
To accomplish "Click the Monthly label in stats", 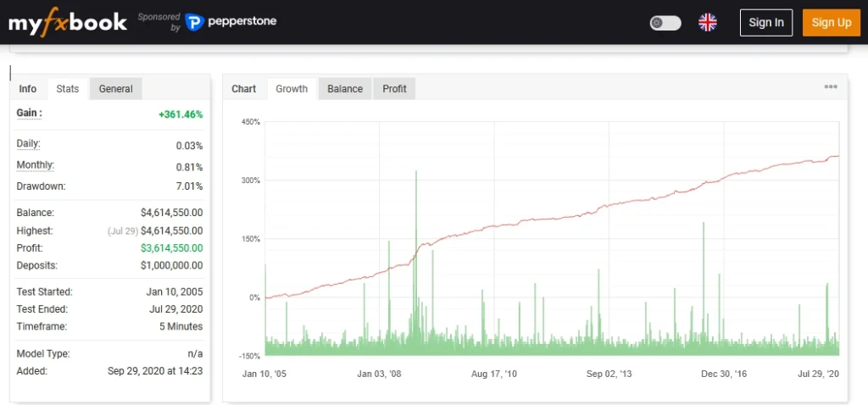I will tap(36, 165).
